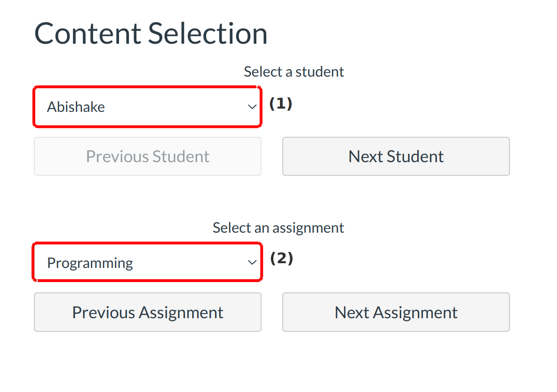Click the chevron on the student dropdown
Image resolution: width=557 pixels, height=392 pixels.
(252, 107)
